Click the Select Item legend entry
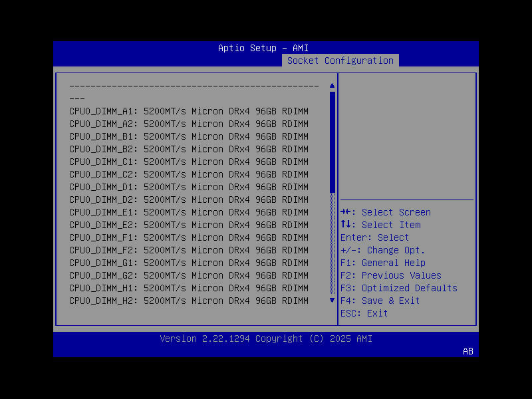The width and height of the screenshot is (532, 399). 380,224
